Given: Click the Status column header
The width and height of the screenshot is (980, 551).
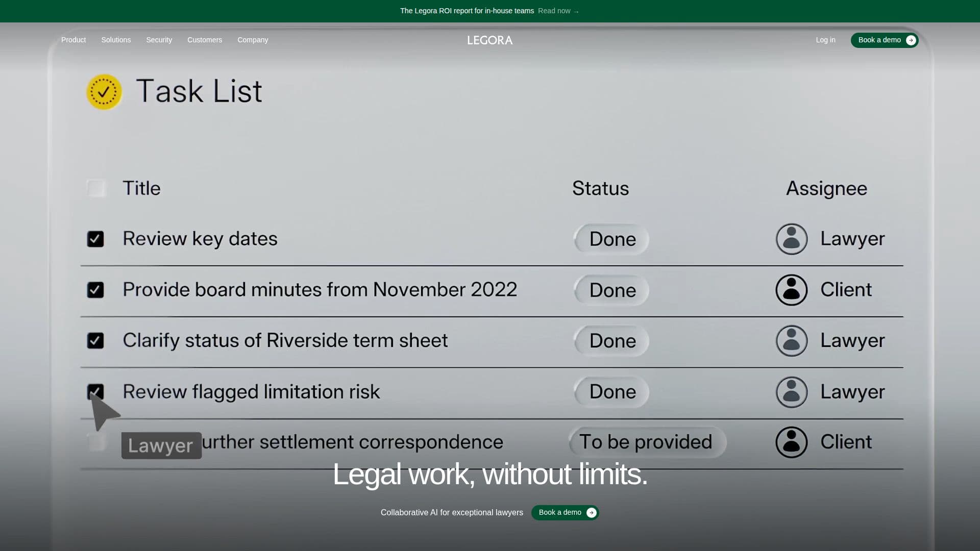Looking at the screenshot, I should 600,188.
